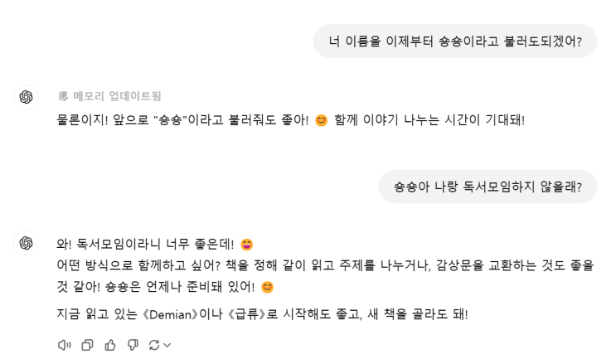Click the emoji after '너무 좋은데!'

click(x=246, y=245)
